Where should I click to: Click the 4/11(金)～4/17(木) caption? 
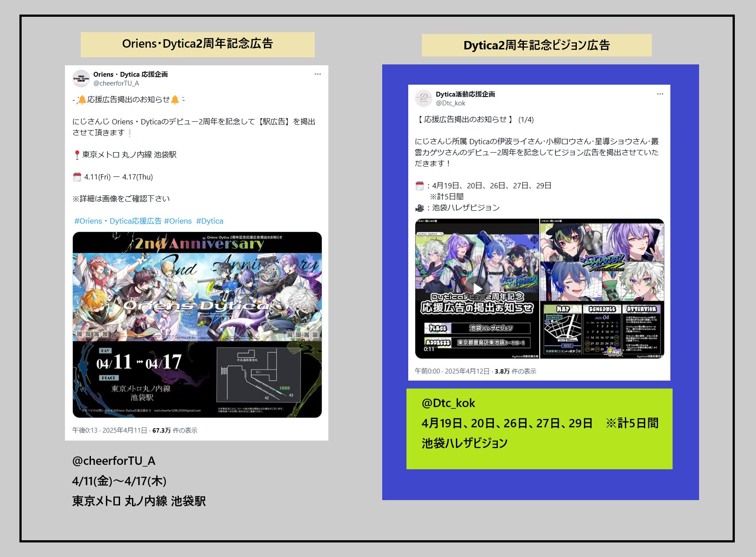point(119,481)
